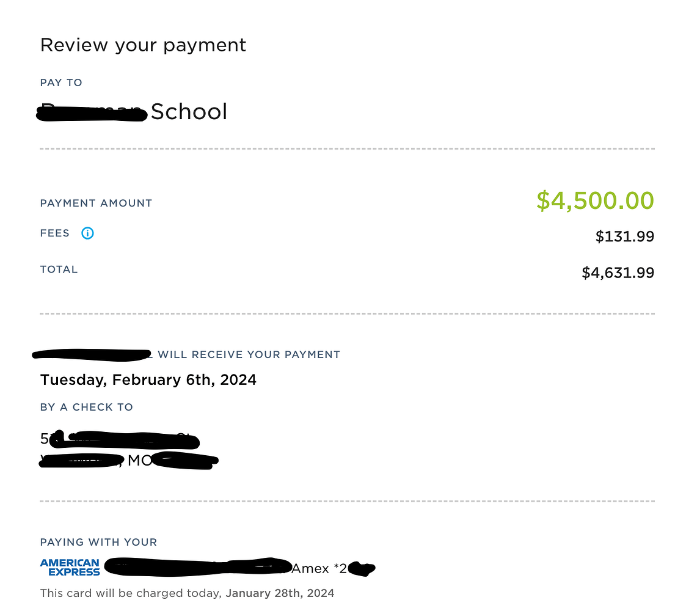700x611 pixels.
Task: Click the FEES label text
Action: tap(55, 233)
